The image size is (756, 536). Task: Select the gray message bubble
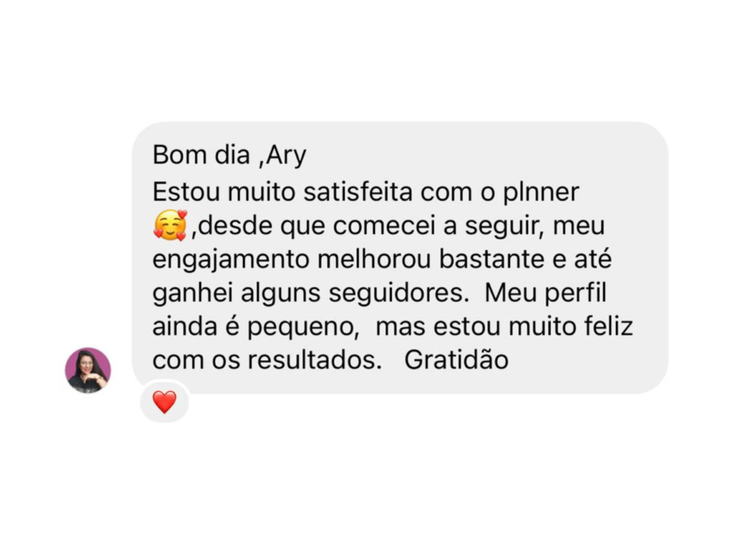399,258
